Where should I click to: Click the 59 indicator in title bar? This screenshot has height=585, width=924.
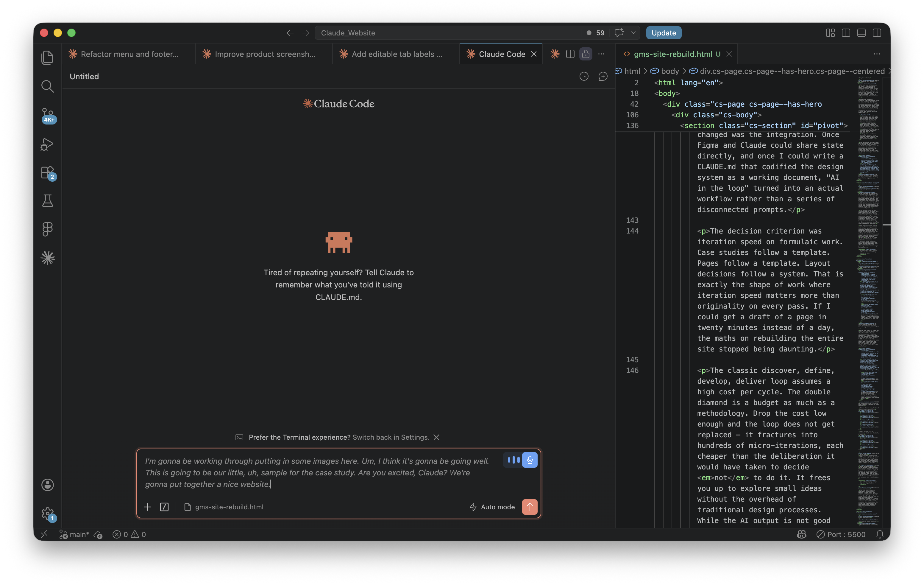(596, 33)
